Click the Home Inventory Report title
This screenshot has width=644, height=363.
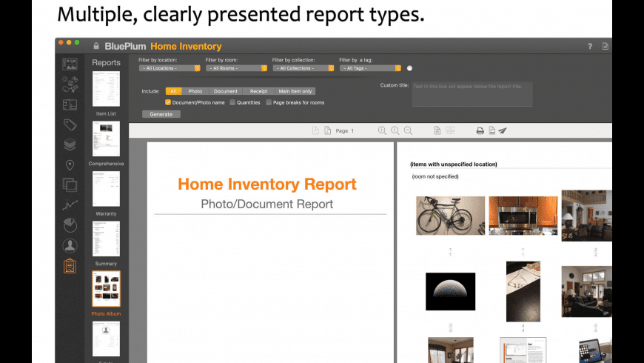click(267, 184)
